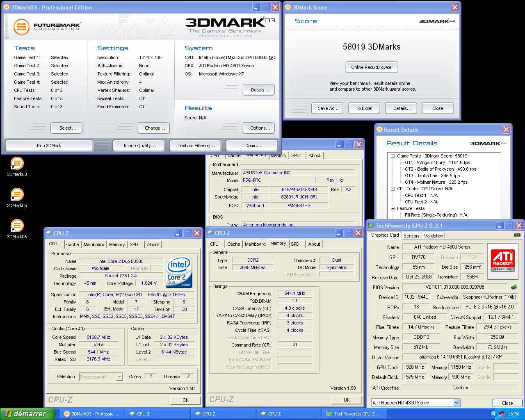The image size is (525, 420).
Task: Click the GPU-Z camera screenshot icon
Action: point(517,235)
